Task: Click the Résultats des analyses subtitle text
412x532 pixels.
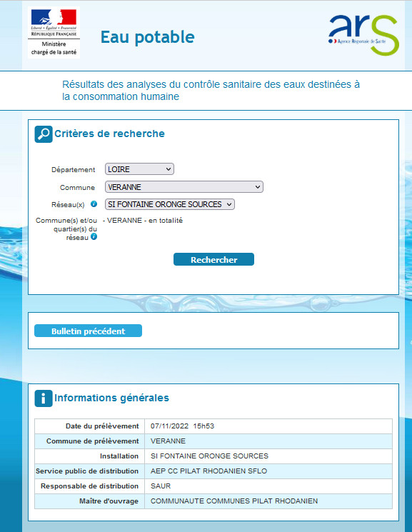Action: click(211, 90)
